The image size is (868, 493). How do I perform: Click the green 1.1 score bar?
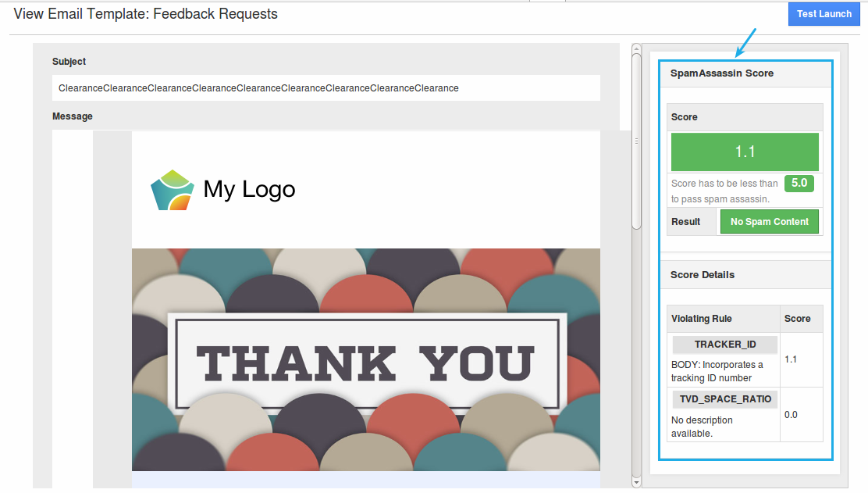click(x=745, y=152)
